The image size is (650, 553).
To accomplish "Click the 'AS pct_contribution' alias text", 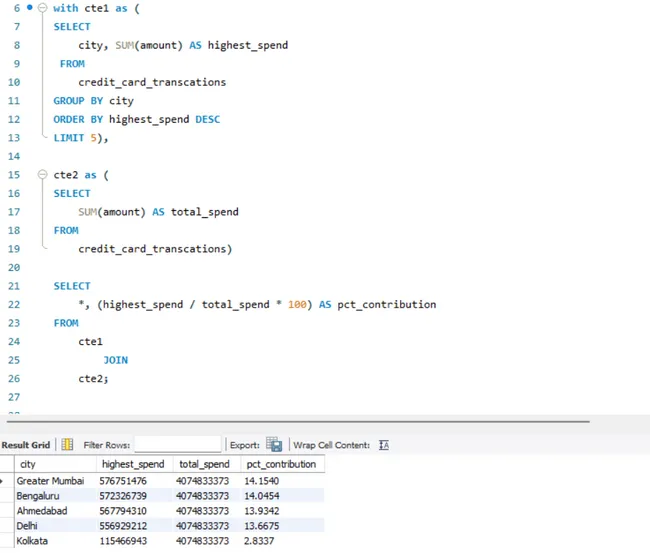I will pos(377,304).
